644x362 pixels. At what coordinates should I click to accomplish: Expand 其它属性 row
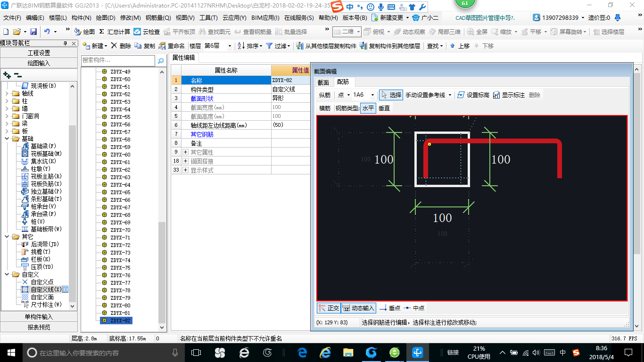click(x=186, y=152)
